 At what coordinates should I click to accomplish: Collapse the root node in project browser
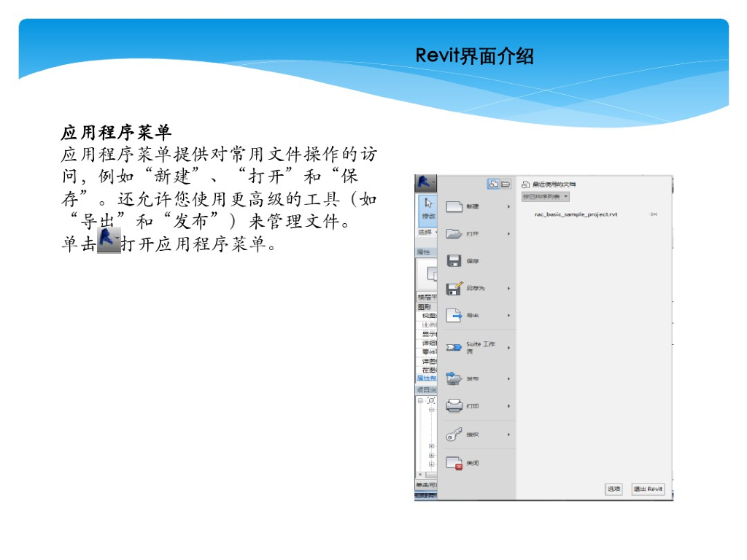coord(421,401)
